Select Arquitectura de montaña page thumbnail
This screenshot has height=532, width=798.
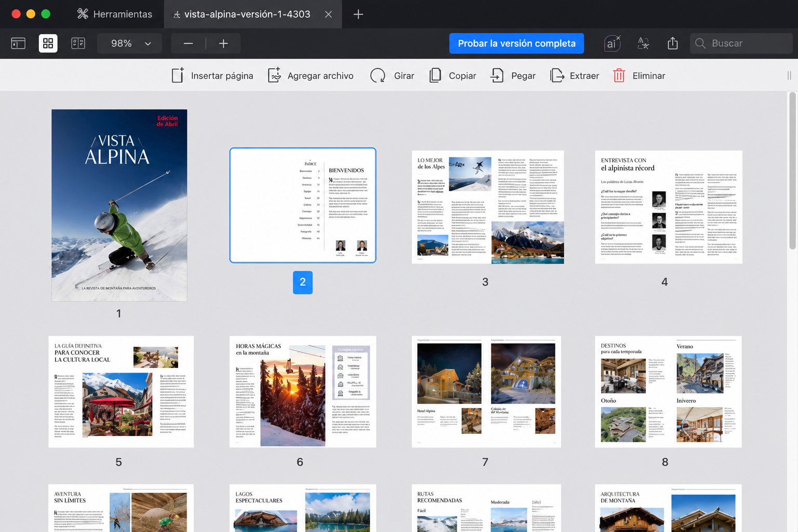[668, 508]
